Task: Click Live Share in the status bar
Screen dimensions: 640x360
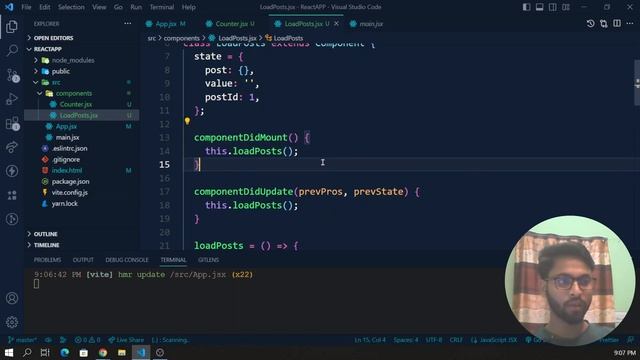Action: tap(126, 340)
